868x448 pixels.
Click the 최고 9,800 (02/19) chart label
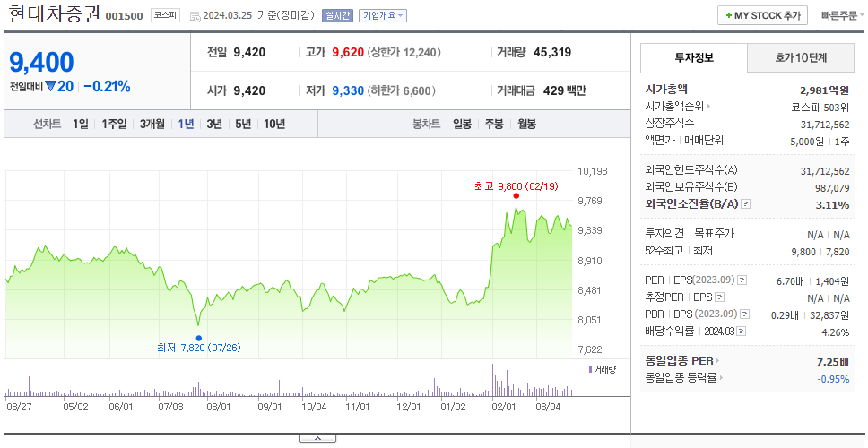click(x=516, y=186)
